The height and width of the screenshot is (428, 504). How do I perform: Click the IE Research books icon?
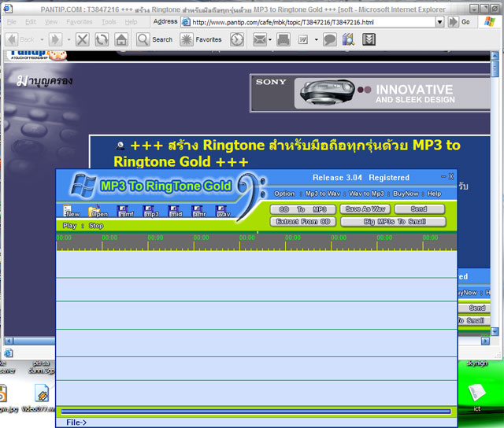(348, 40)
